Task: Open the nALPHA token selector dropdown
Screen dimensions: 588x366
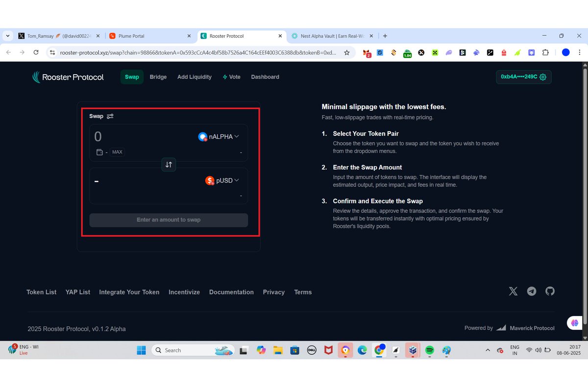Action: (219, 136)
